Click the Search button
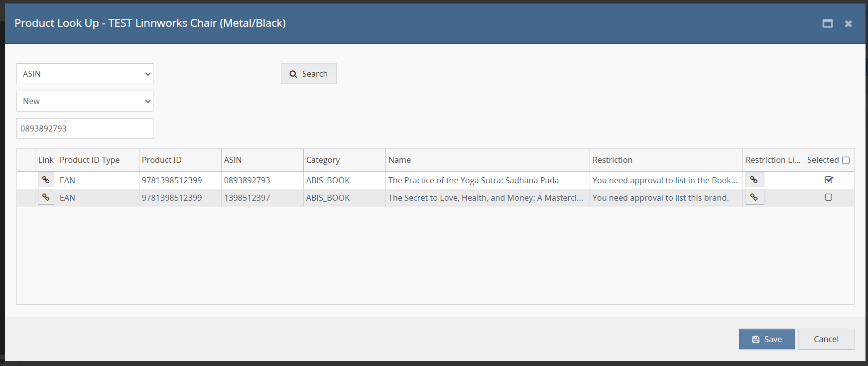868x366 pixels. [x=309, y=74]
